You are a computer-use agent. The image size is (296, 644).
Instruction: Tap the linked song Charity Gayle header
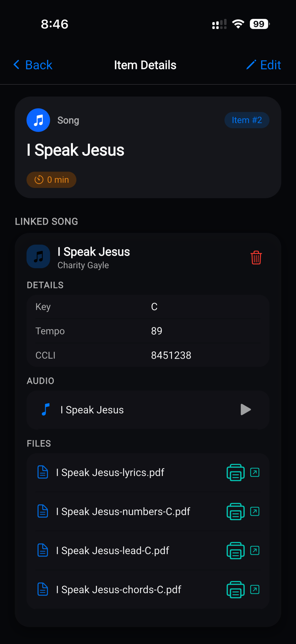94,257
